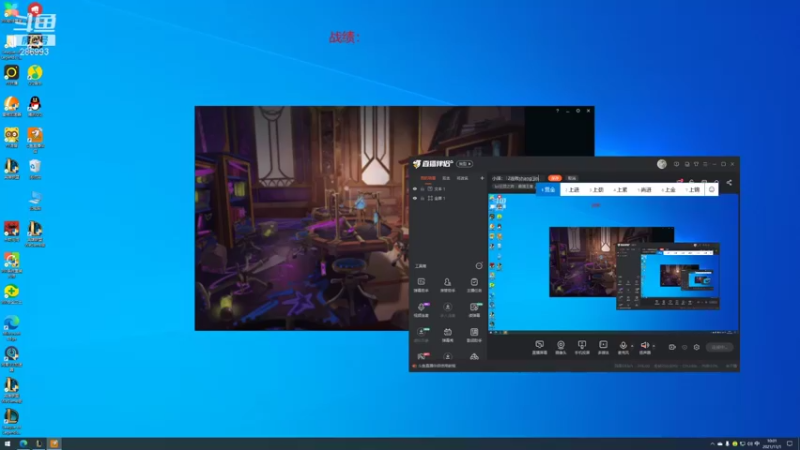Expand speaker options arrow
The width and height of the screenshot is (800, 450).
pyautogui.click(x=654, y=346)
